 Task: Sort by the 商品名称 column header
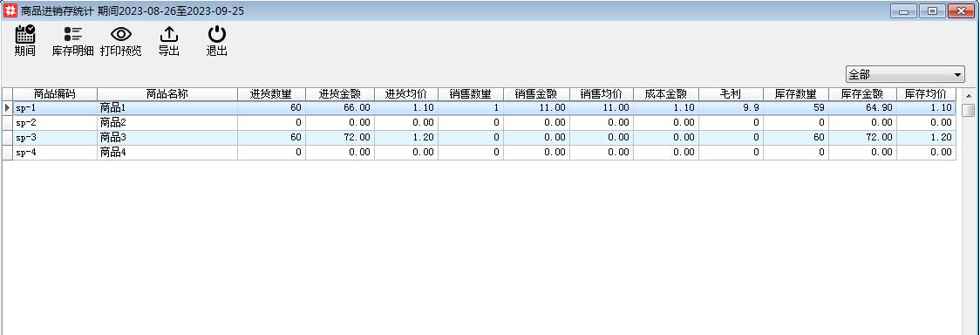[x=167, y=94]
